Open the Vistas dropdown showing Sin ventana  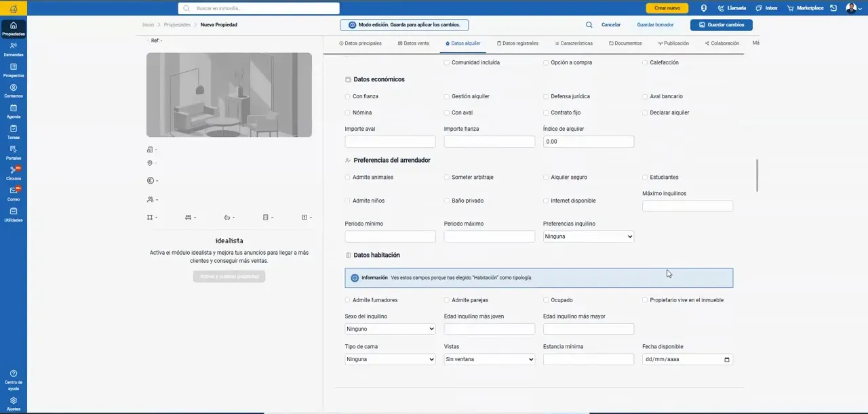pos(490,359)
